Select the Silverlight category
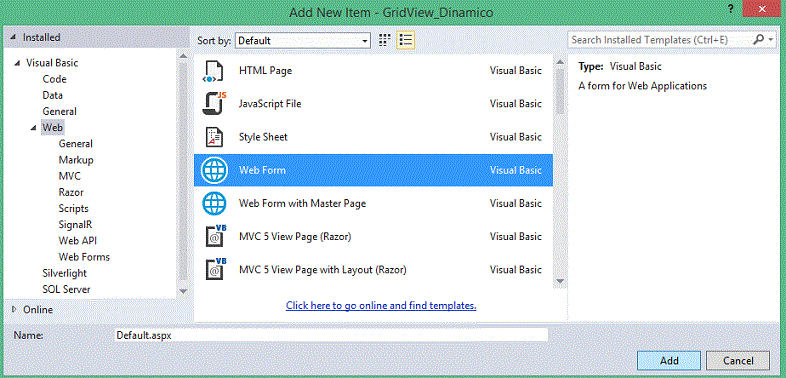Image resolution: width=786 pixels, height=378 pixels. [64, 273]
